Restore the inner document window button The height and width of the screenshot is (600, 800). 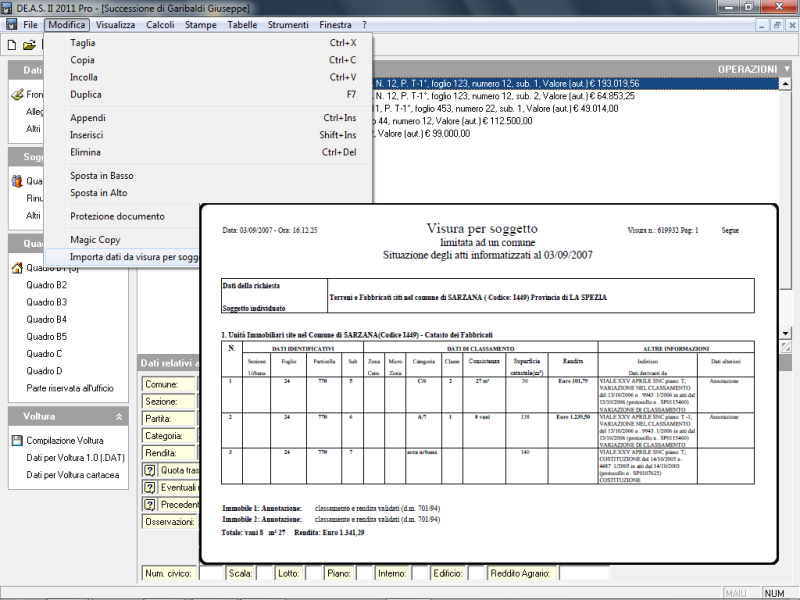tap(777, 25)
